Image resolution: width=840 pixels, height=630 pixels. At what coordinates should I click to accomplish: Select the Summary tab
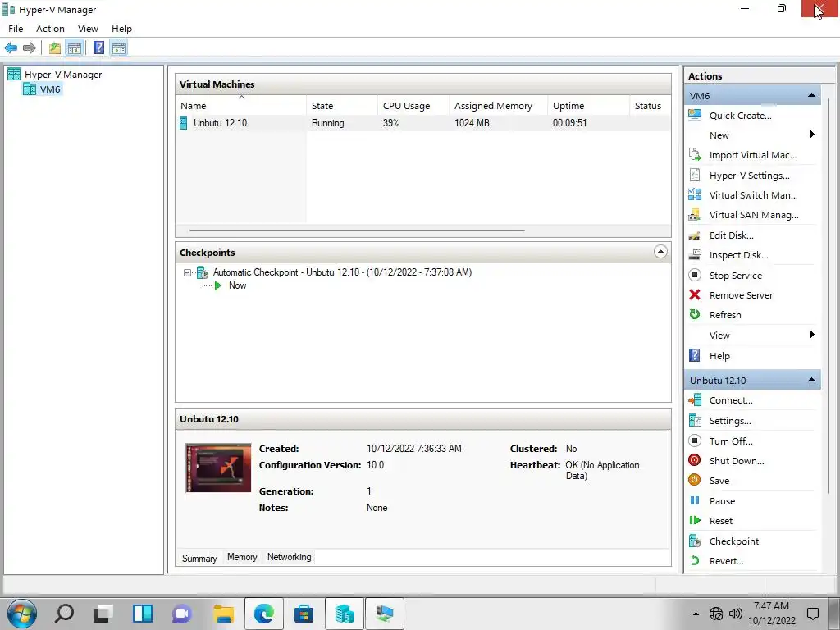[199, 558]
